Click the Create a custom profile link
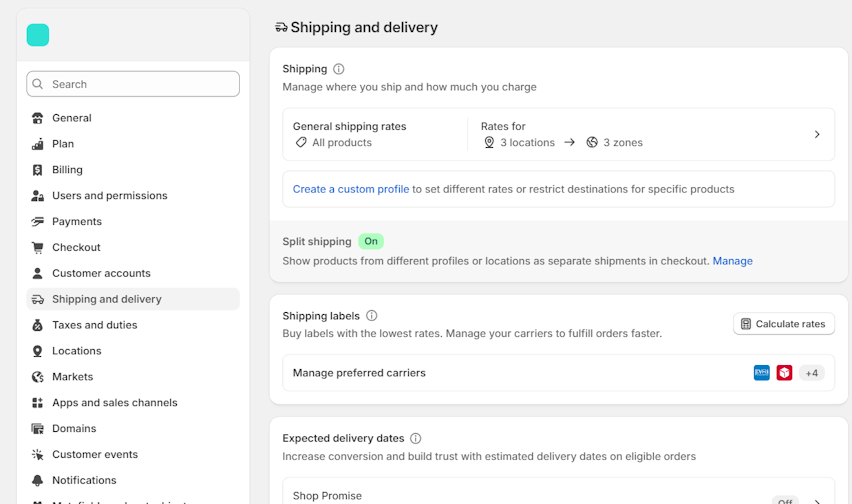The image size is (852, 504). [x=350, y=189]
